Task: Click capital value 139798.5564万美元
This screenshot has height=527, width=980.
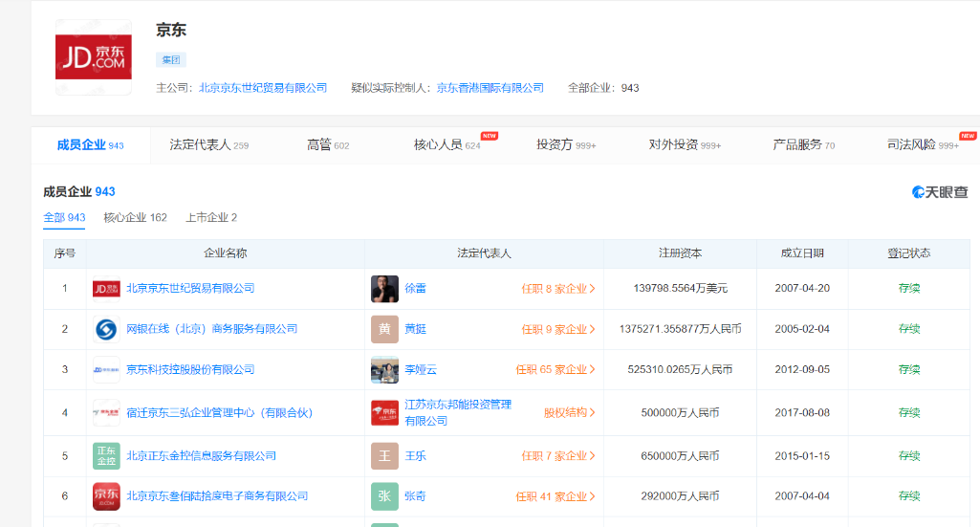Action: click(680, 288)
